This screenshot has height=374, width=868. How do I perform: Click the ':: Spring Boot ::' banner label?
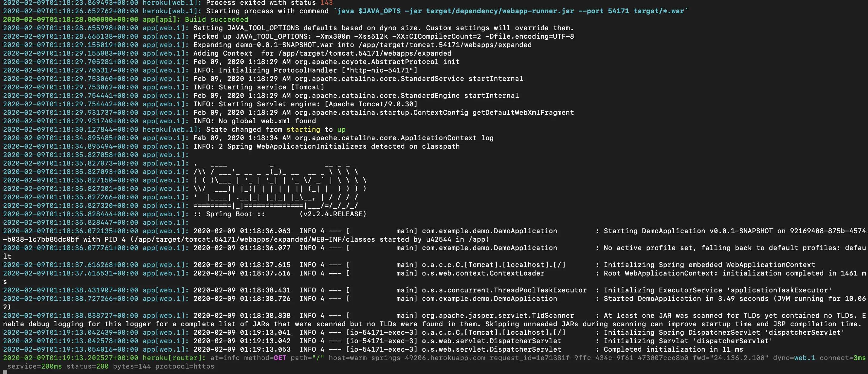point(229,214)
